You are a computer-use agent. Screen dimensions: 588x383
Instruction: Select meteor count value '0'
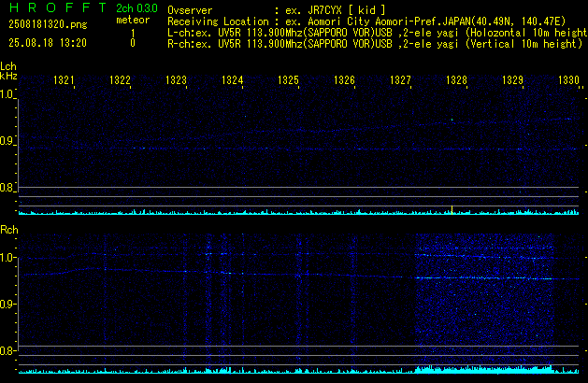click(133, 43)
